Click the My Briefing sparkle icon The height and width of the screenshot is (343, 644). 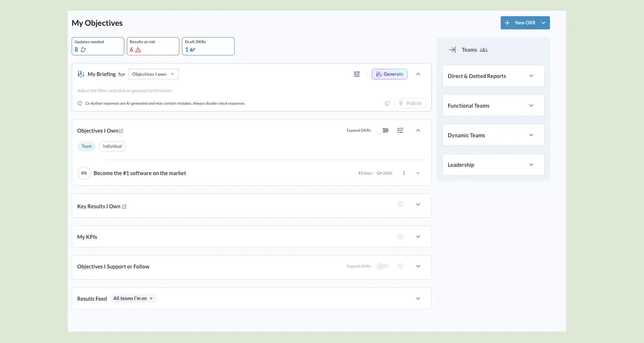pyautogui.click(x=81, y=74)
